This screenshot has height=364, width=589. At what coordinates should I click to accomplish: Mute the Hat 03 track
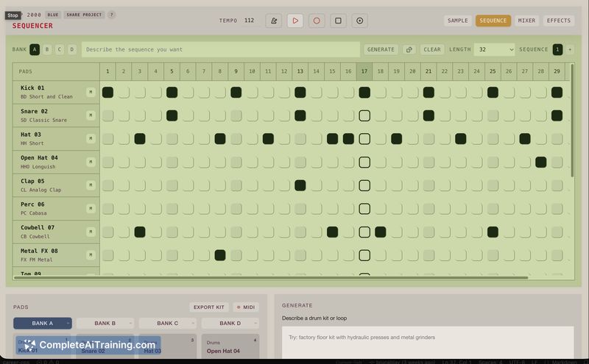(91, 138)
